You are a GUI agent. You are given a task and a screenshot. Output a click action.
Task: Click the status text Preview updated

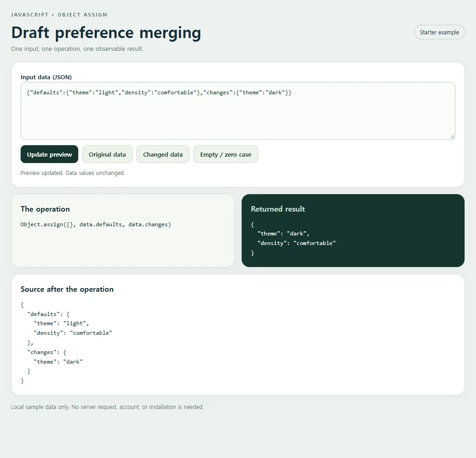point(73,173)
